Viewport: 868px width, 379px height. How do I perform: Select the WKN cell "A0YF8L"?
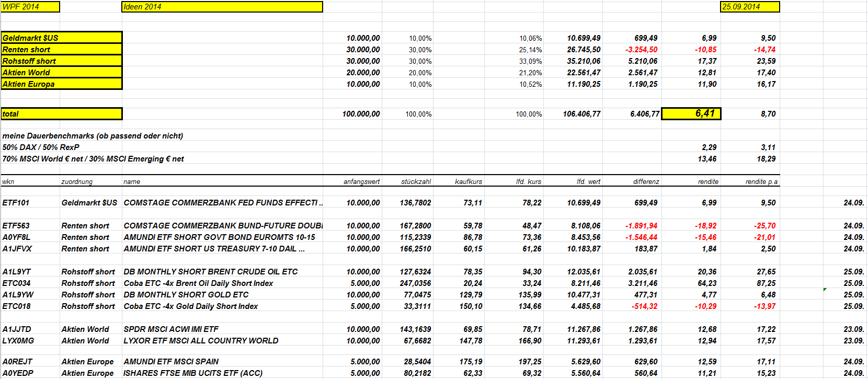(x=16, y=237)
